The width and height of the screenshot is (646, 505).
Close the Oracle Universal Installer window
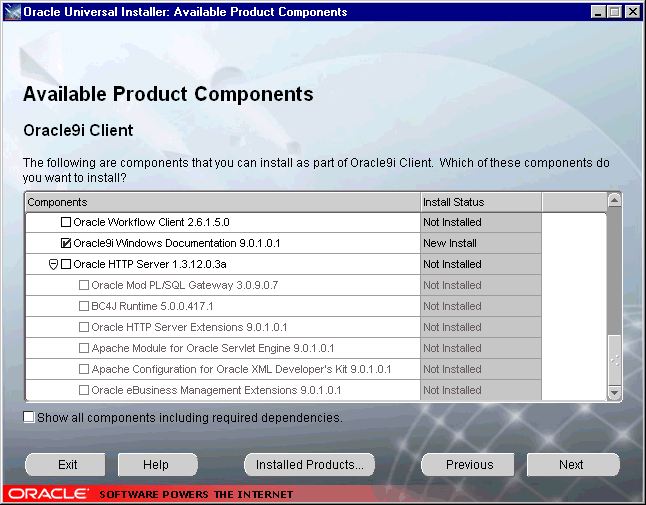[x=632, y=12]
